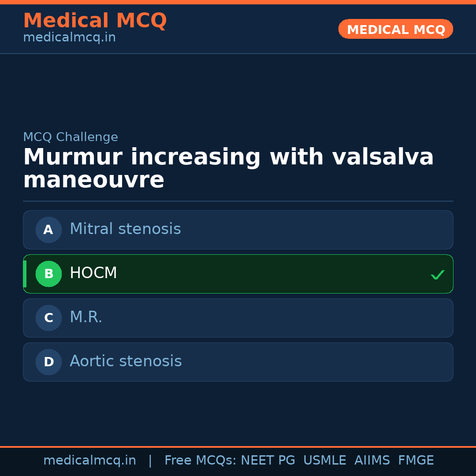
Task: Choose the HOCM answer text
Action: click(93, 273)
